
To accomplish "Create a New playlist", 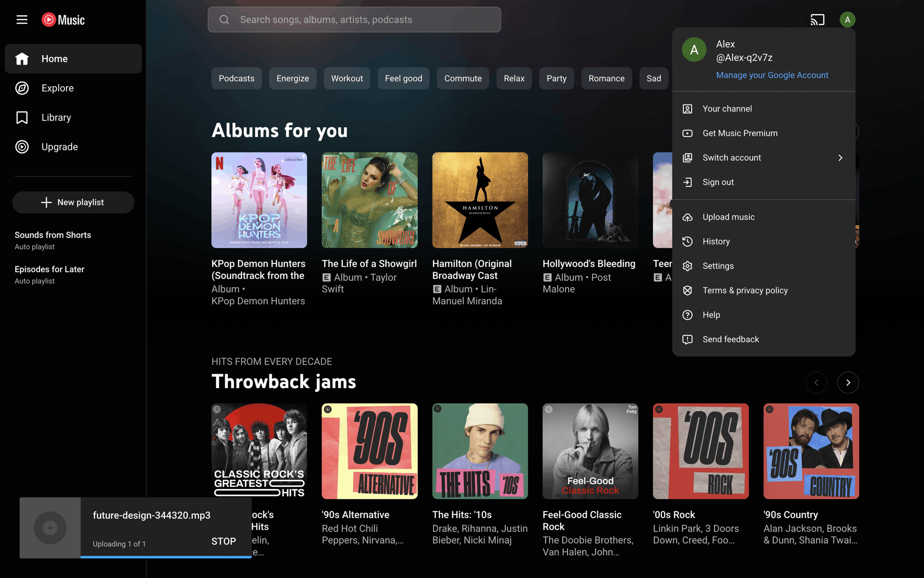I will click(x=73, y=202).
